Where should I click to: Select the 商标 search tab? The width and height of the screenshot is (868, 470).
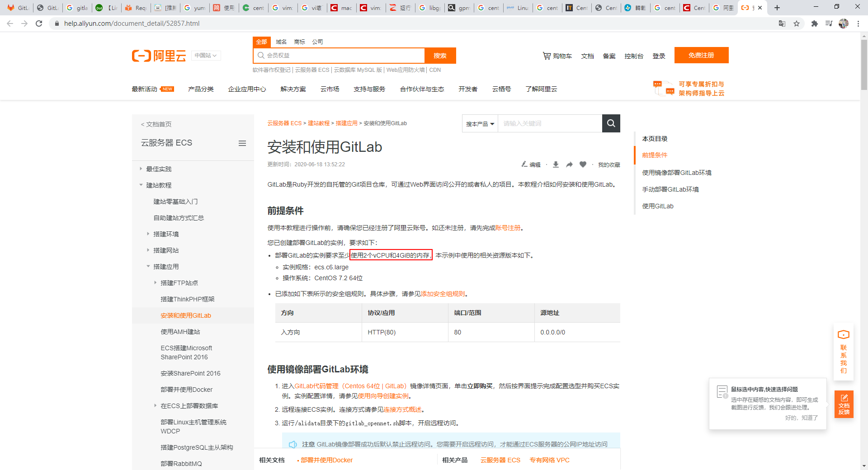tap(299, 42)
